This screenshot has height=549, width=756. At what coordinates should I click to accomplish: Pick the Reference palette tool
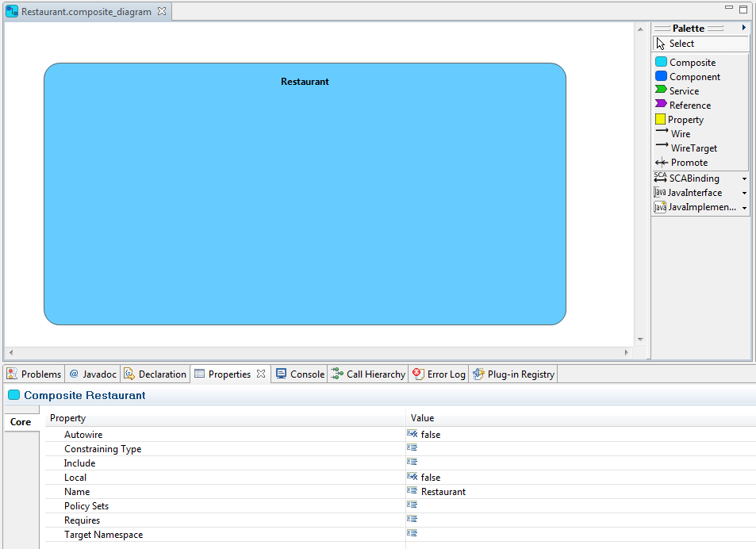(x=683, y=105)
